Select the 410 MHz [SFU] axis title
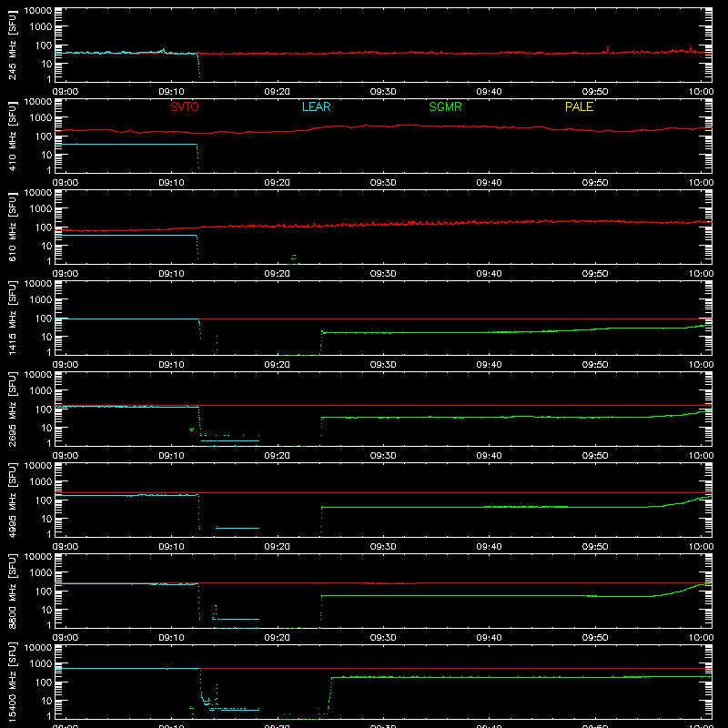This screenshot has width=728, height=728. pyautogui.click(x=12, y=136)
